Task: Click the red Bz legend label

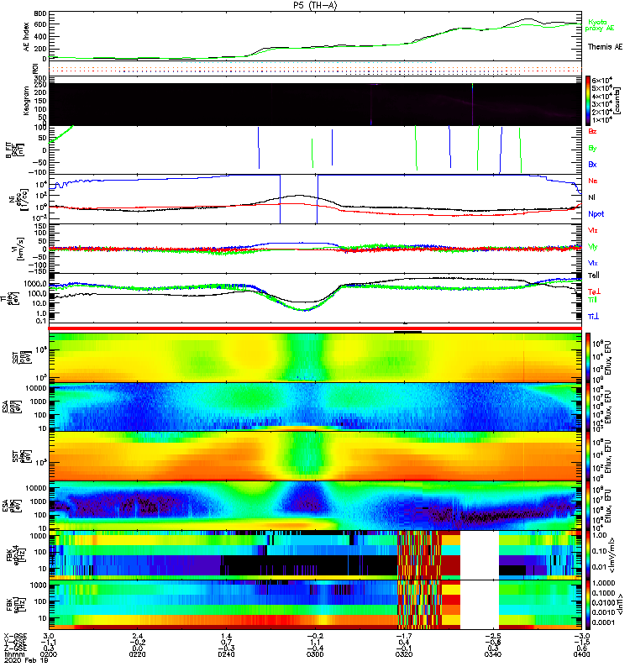Action: [593, 132]
